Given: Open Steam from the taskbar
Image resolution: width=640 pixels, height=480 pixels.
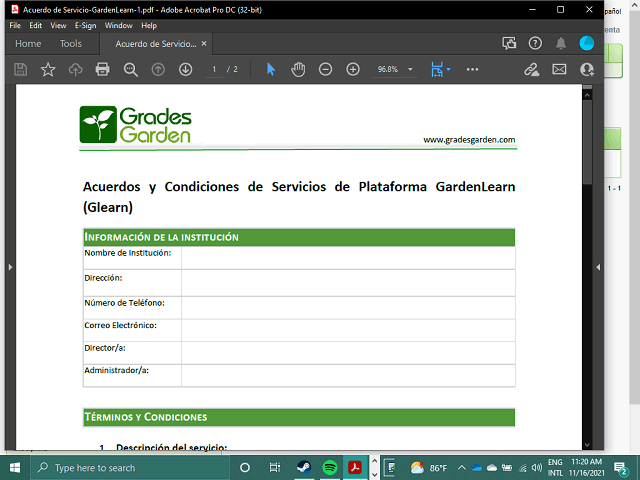Looking at the screenshot, I should tap(304, 468).
